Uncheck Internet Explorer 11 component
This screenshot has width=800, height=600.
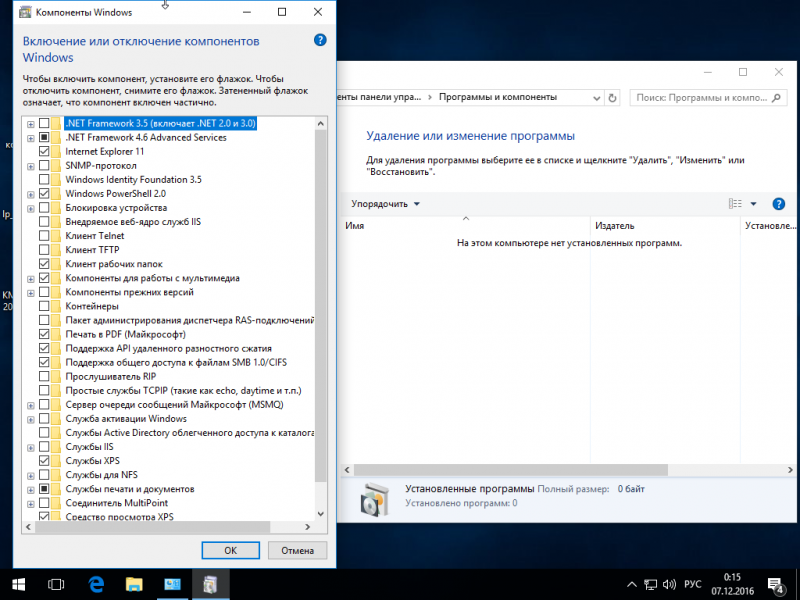click(x=44, y=152)
